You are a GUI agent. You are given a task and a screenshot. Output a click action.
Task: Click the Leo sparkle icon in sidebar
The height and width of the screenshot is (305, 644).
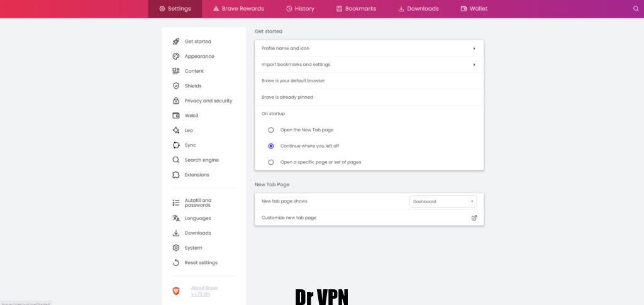coord(176,130)
